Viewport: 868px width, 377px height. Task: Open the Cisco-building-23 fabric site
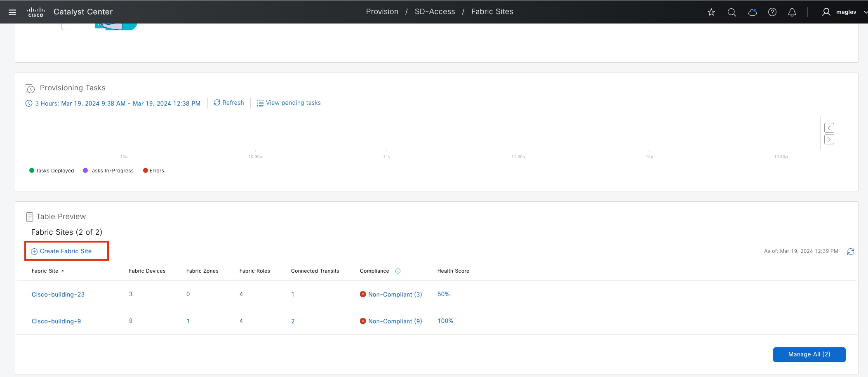coord(58,294)
